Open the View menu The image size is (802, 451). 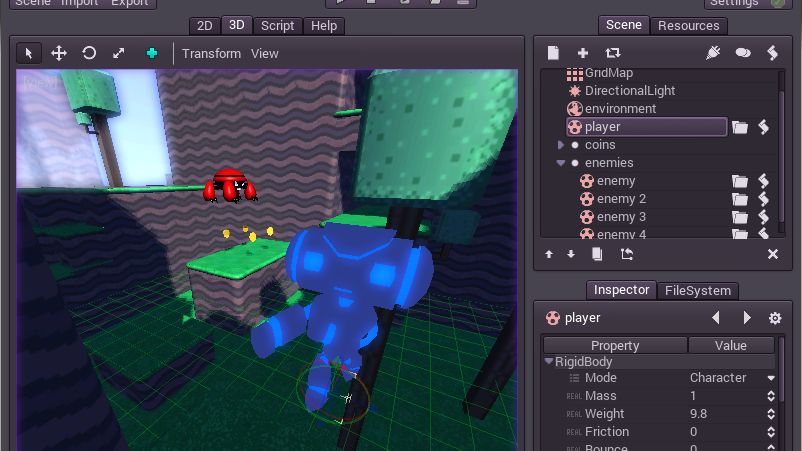(x=264, y=54)
